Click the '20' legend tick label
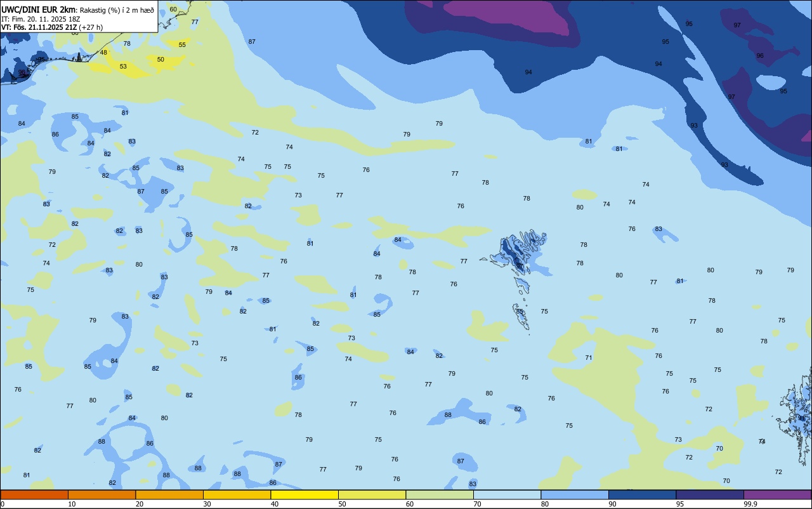The image size is (812, 509). pos(140,504)
